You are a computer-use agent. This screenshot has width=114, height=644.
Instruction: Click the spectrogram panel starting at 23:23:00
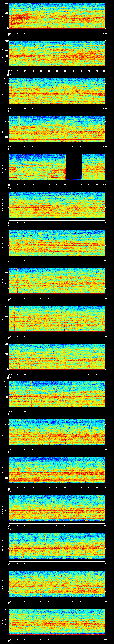pyautogui.click(x=57, y=357)
